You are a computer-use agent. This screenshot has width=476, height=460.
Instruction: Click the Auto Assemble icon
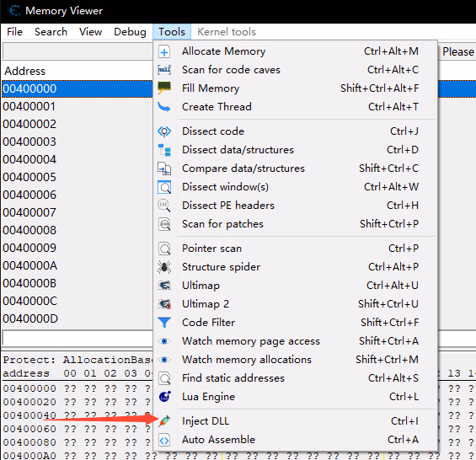coord(164,440)
